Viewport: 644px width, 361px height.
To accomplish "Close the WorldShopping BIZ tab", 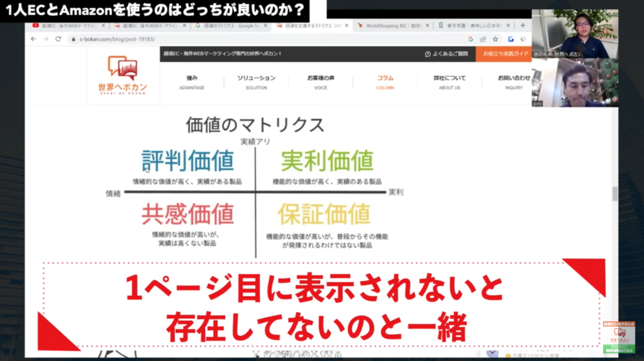I will point(427,25).
